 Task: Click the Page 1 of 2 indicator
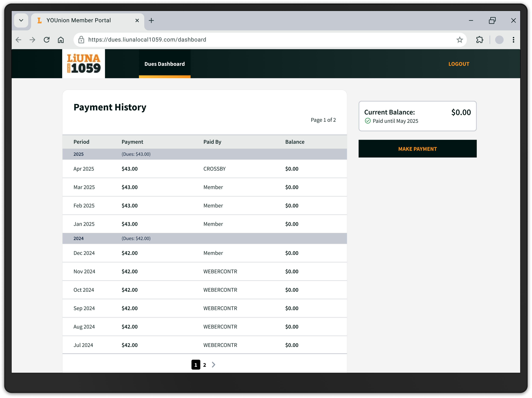tap(323, 120)
